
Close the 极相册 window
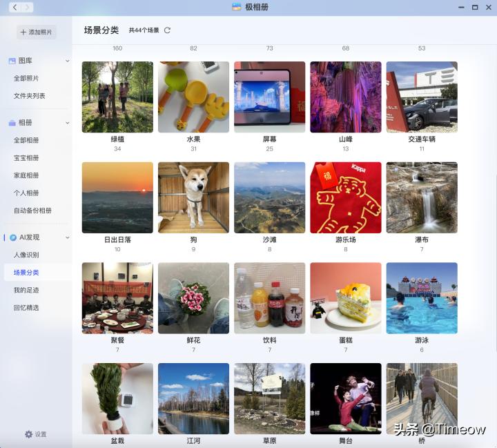click(489, 8)
